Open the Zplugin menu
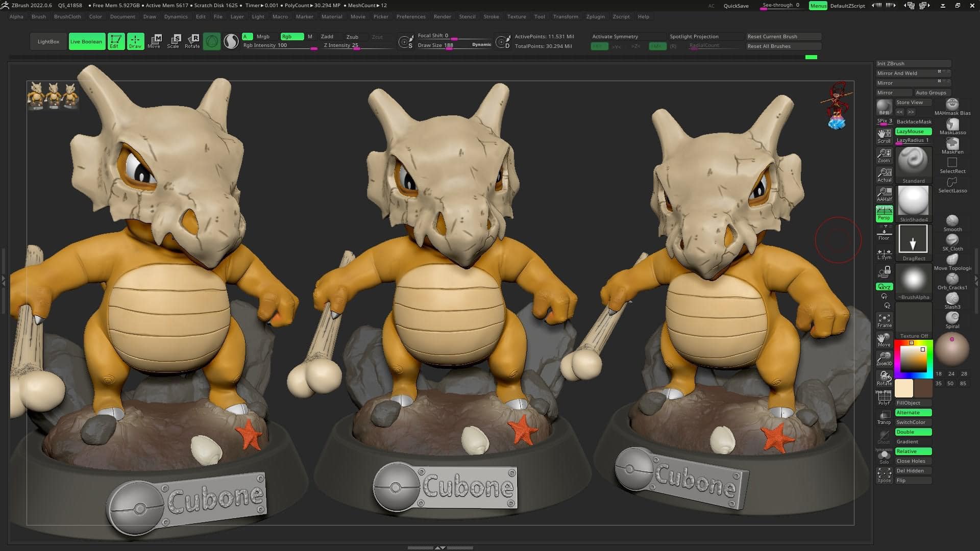 click(x=595, y=16)
